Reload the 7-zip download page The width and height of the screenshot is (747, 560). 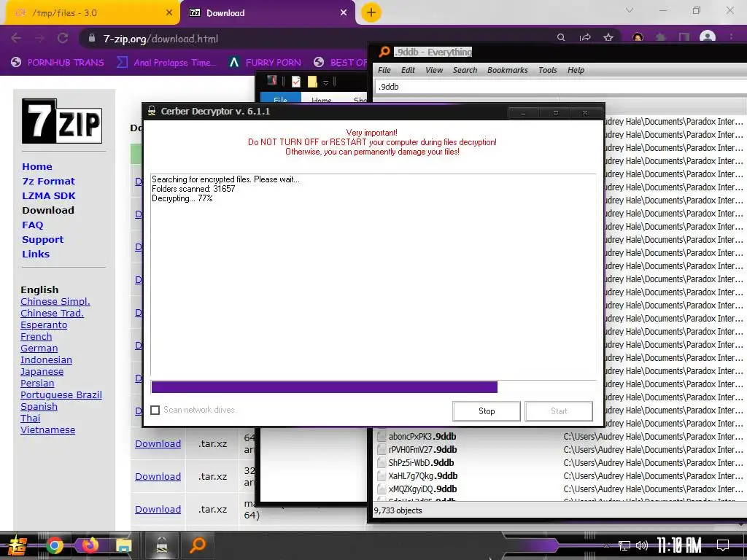pos(63,38)
